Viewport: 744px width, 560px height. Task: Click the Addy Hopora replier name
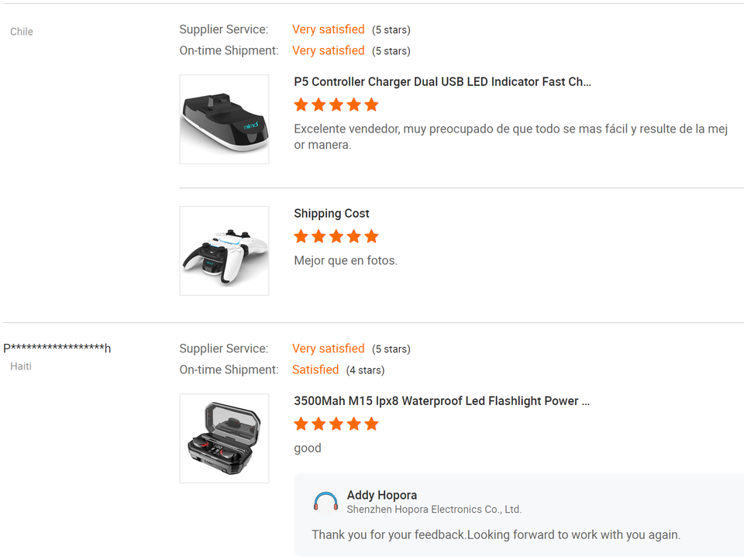click(382, 495)
